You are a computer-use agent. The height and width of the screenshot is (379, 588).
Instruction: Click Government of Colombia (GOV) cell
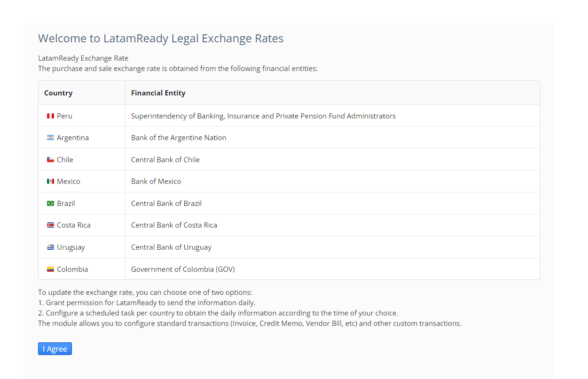coord(332,269)
